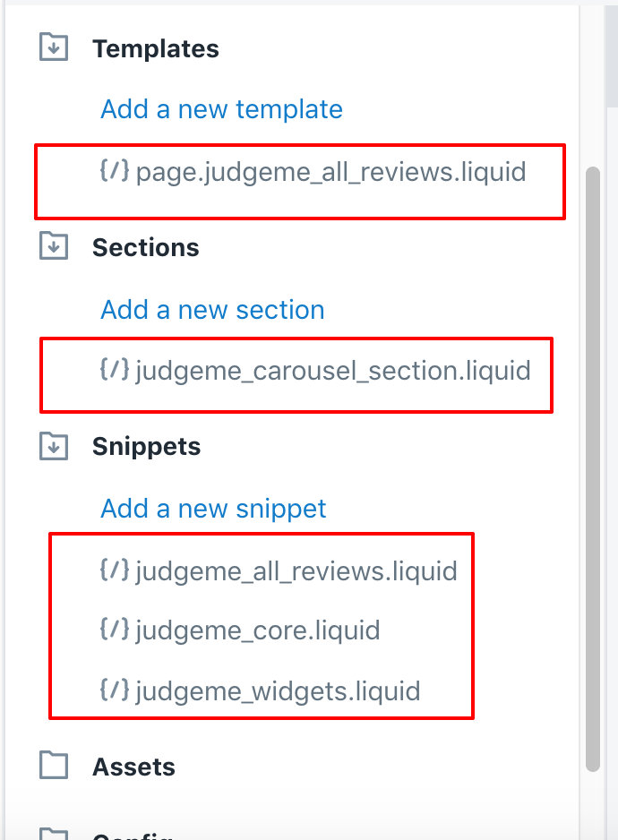Collapse the Snippets folder icon
Screen dimensions: 618x840
click(54, 446)
